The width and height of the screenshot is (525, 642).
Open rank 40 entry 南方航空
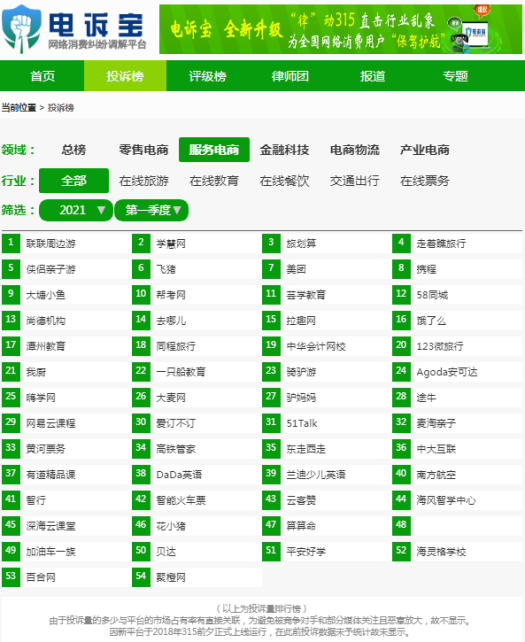(436, 475)
